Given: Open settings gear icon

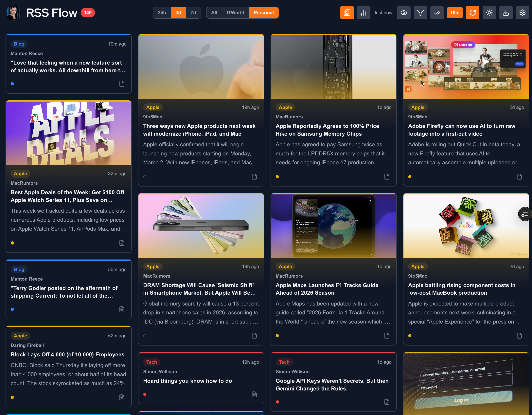Looking at the screenshot, I should click(522, 13).
